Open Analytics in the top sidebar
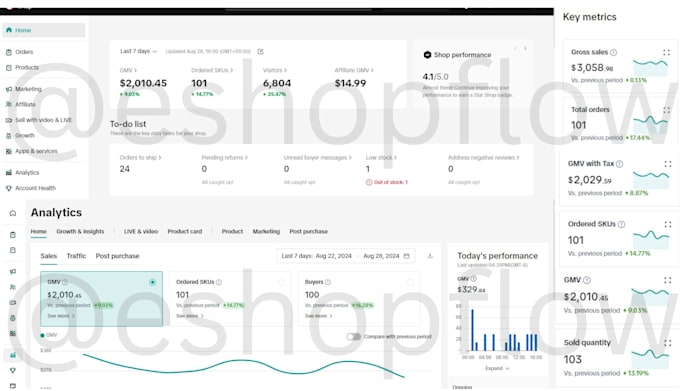 [23, 173]
